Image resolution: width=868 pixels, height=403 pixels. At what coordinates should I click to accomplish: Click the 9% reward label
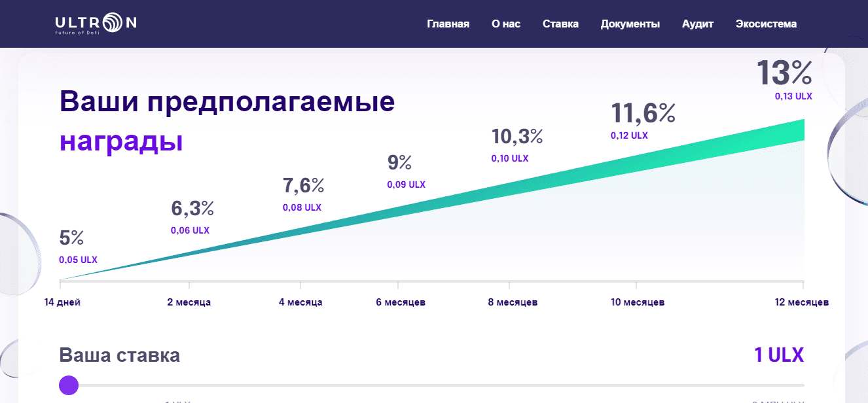398,161
